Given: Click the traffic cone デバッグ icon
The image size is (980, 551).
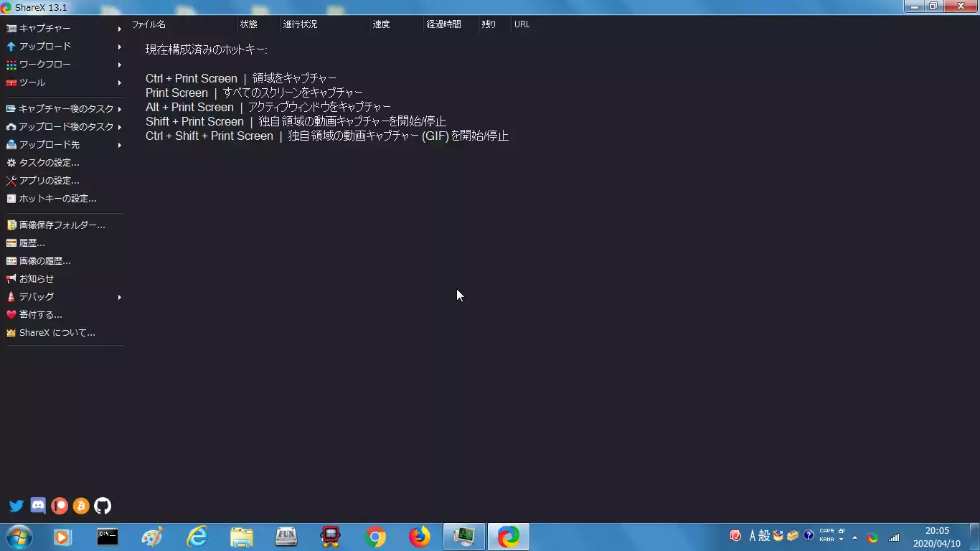Looking at the screenshot, I should click(x=11, y=297).
